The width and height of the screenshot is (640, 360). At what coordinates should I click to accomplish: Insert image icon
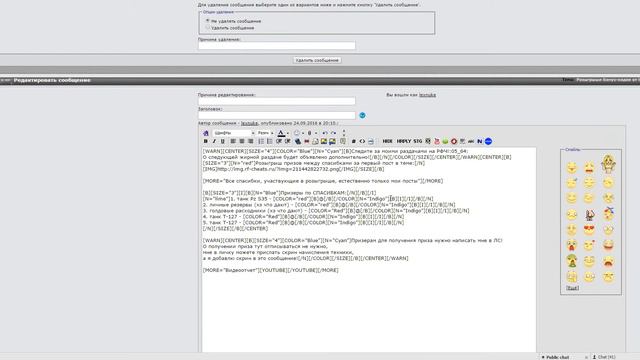pyautogui.click(x=324, y=141)
